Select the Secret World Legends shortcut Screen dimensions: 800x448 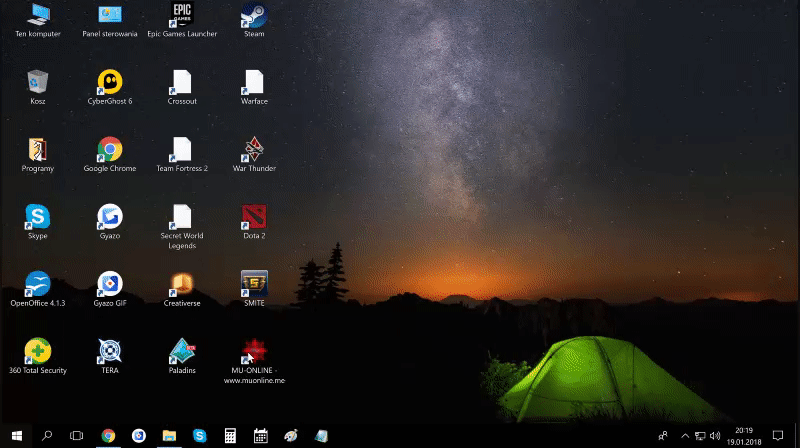point(182,227)
